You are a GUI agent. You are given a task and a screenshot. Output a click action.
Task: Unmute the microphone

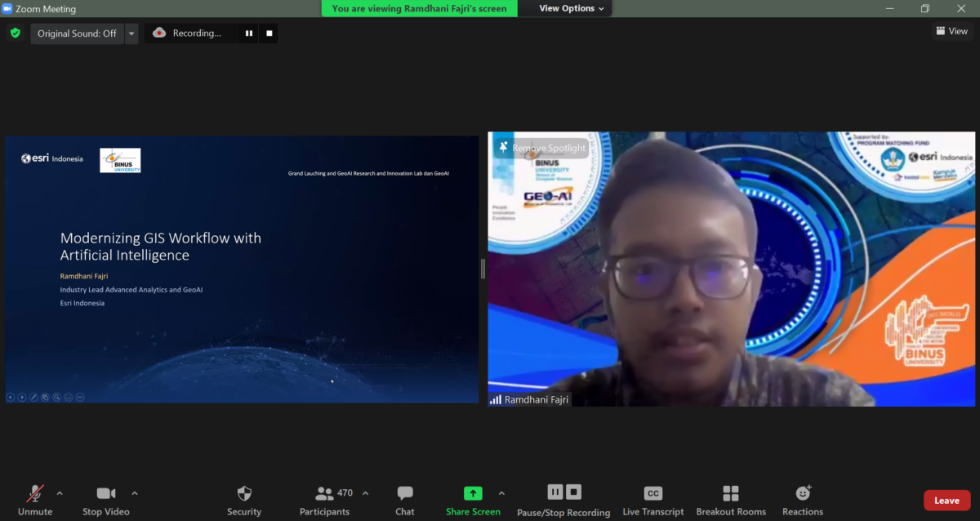coord(35,501)
